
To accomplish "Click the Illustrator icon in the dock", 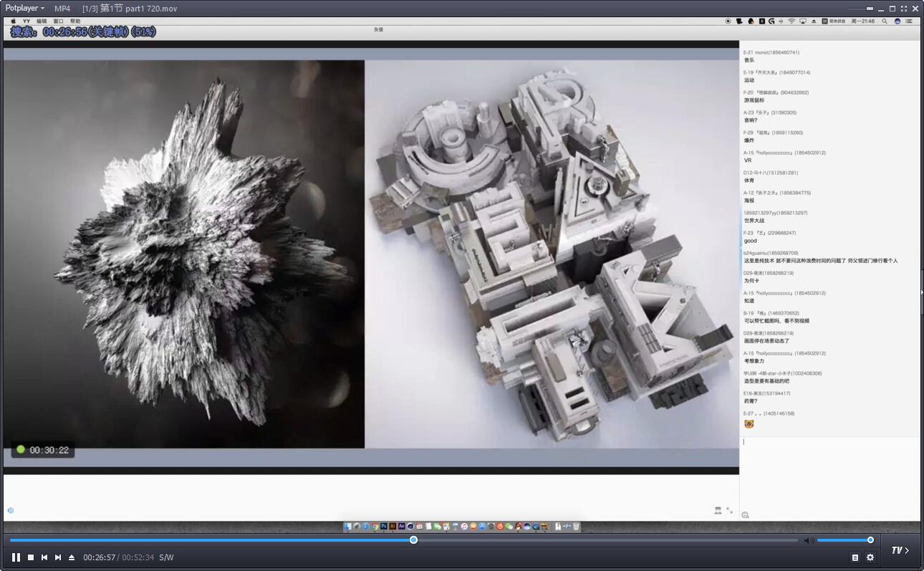I will 393,527.
